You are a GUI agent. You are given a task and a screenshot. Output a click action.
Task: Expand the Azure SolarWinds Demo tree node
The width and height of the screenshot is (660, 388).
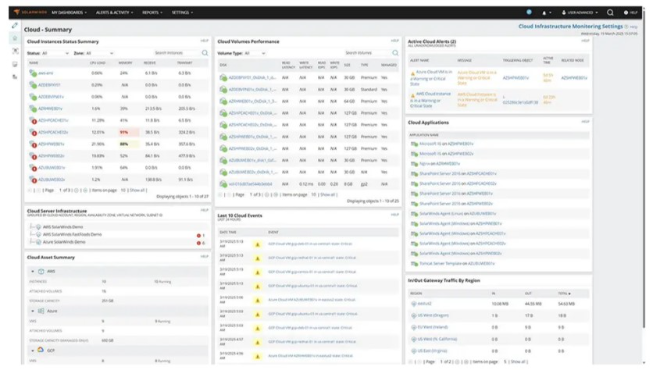pos(32,242)
